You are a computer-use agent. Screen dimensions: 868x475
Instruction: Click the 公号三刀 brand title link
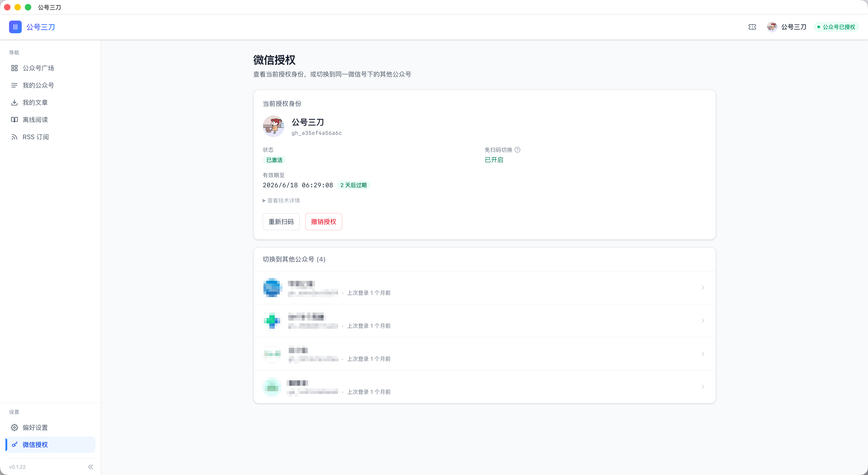41,27
